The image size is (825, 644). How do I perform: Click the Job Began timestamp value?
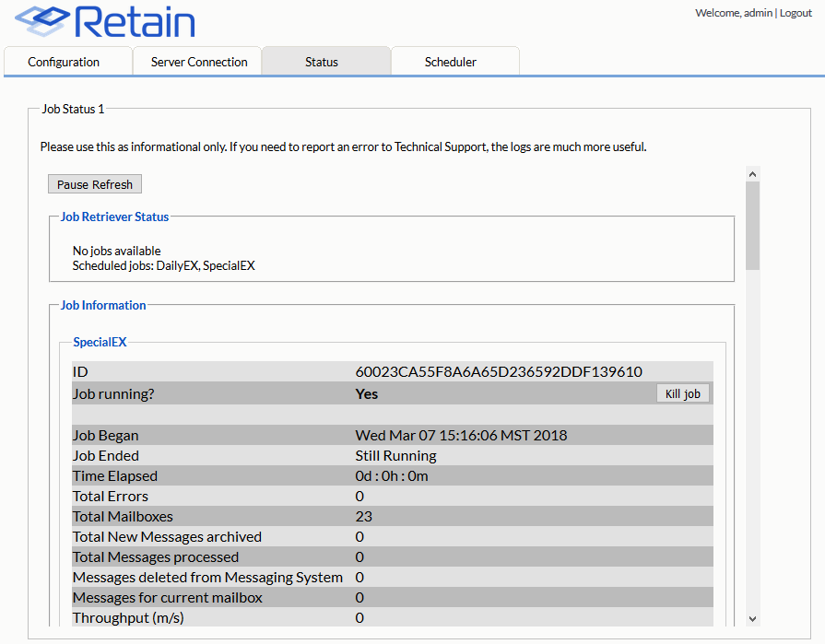461,435
